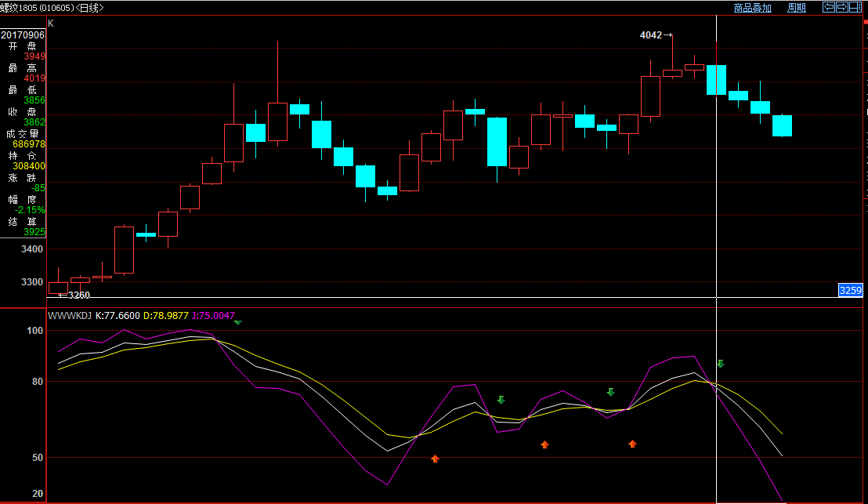This screenshot has height=504, width=868.
Task: Click the left arrow navigation icon
Action: (x=828, y=7)
